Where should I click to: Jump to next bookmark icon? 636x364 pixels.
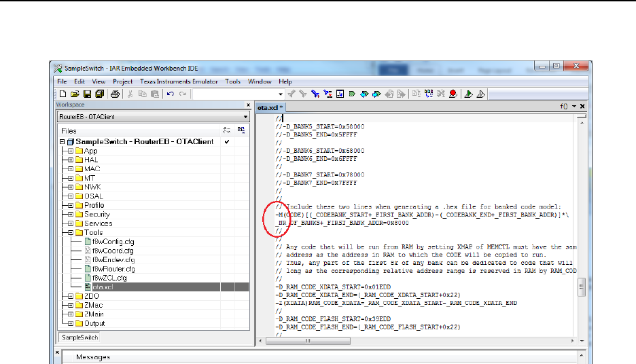coord(376,94)
